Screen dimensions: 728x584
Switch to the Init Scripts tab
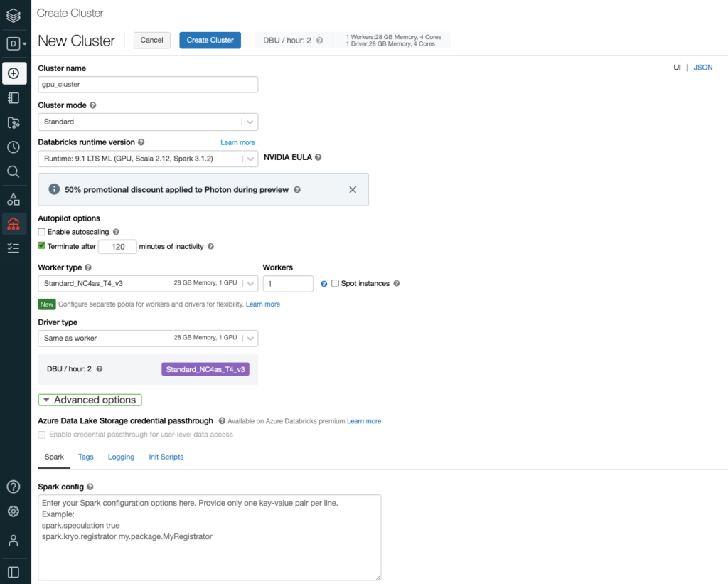[x=166, y=457]
